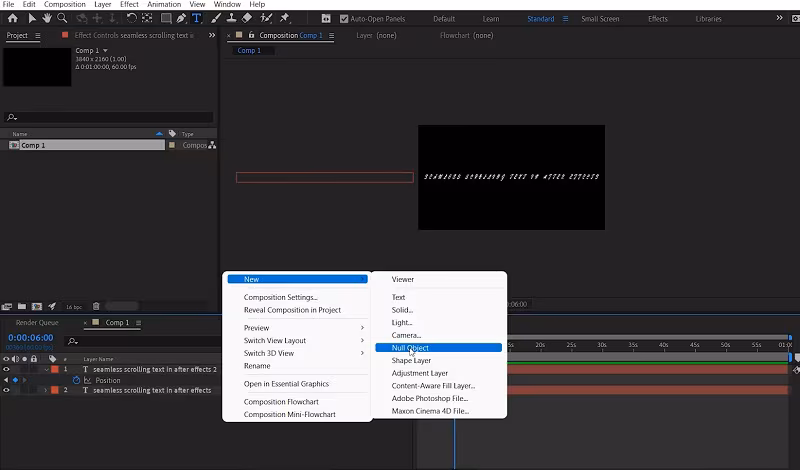This screenshot has height=470, width=800.
Task: Click the layer 1 red label color
Action: (55, 369)
